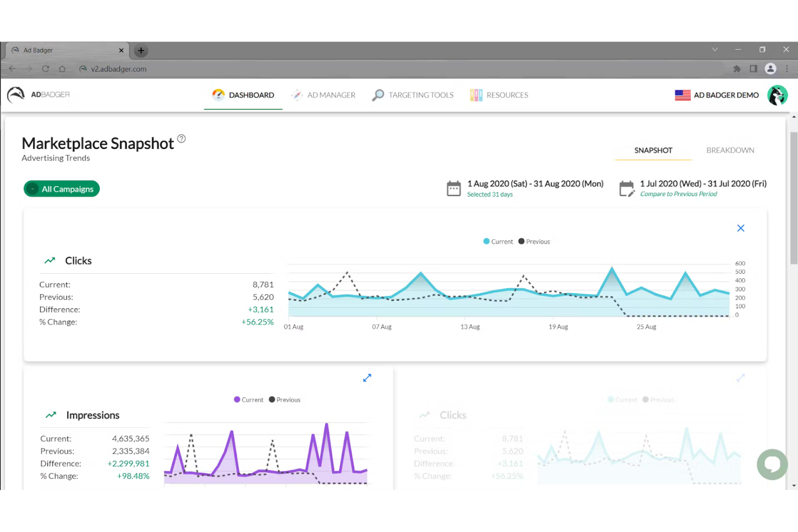Open the AD BADGER DEMO account menu
Screen dimensions: 798x532
(726, 95)
